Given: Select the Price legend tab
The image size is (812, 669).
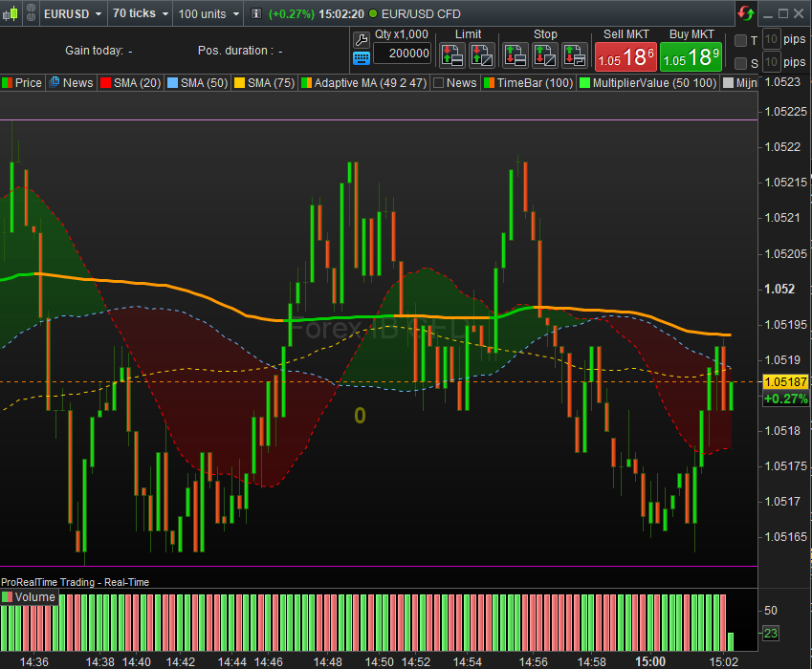Looking at the screenshot, I should tap(22, 83).
